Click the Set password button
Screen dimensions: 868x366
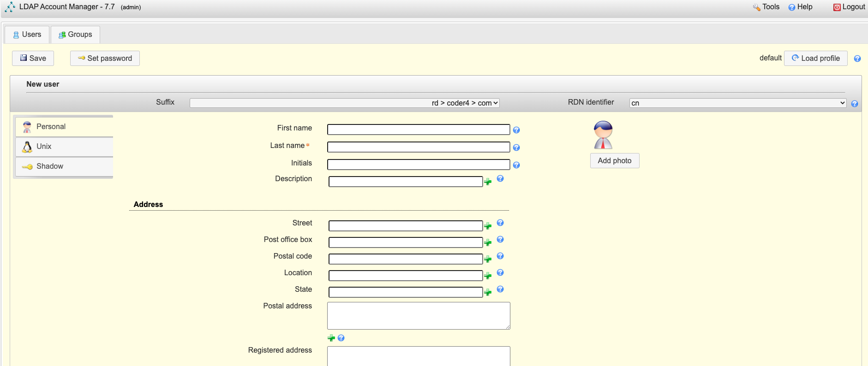(x=105, y=59)
